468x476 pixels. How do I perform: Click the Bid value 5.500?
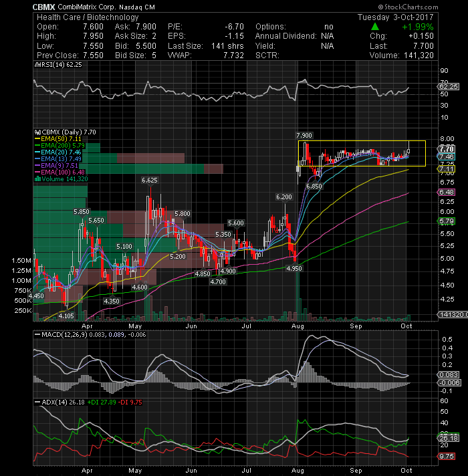(x=146, y=46)
